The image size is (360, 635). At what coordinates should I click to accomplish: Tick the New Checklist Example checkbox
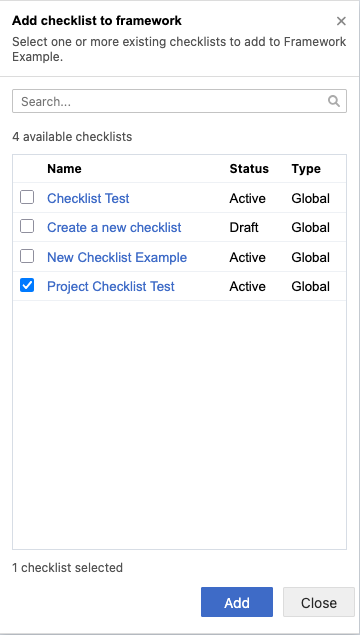[27, 256]
